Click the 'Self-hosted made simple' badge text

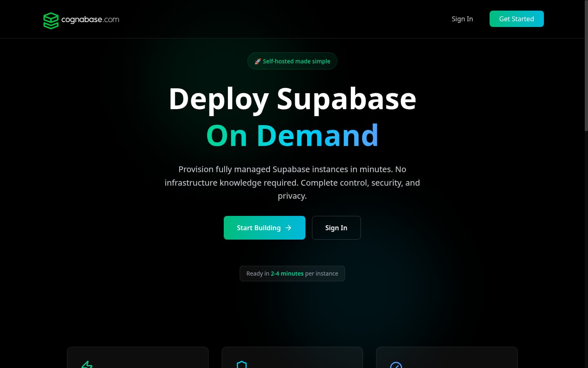pyautogui.click(x=296, y=61)
